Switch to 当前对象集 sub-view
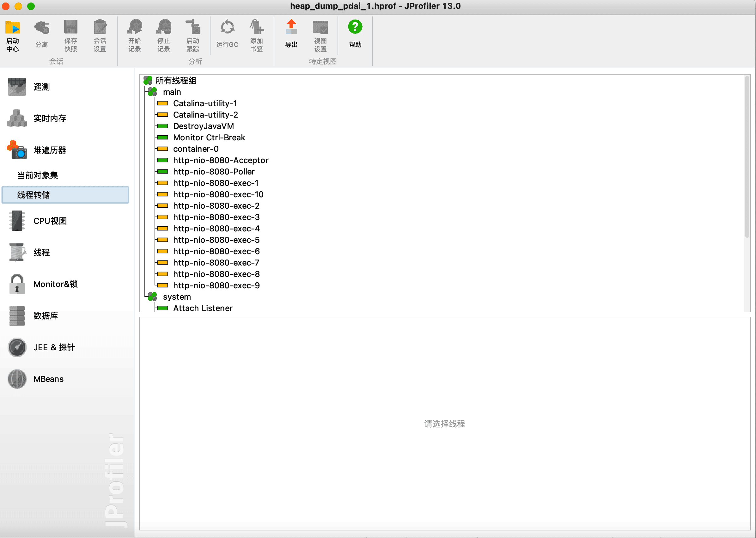This screenshot has height=538, width=756. coord(38,175)
